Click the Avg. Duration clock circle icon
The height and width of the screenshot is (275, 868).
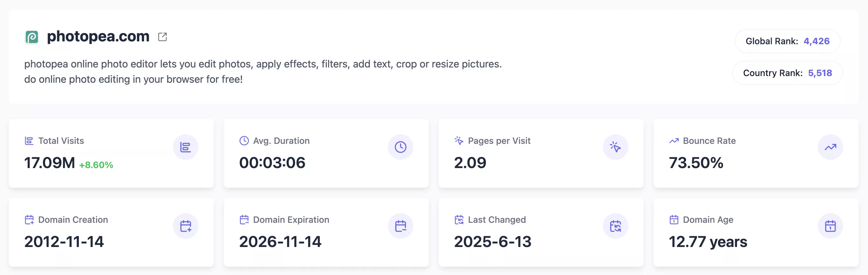400,147
